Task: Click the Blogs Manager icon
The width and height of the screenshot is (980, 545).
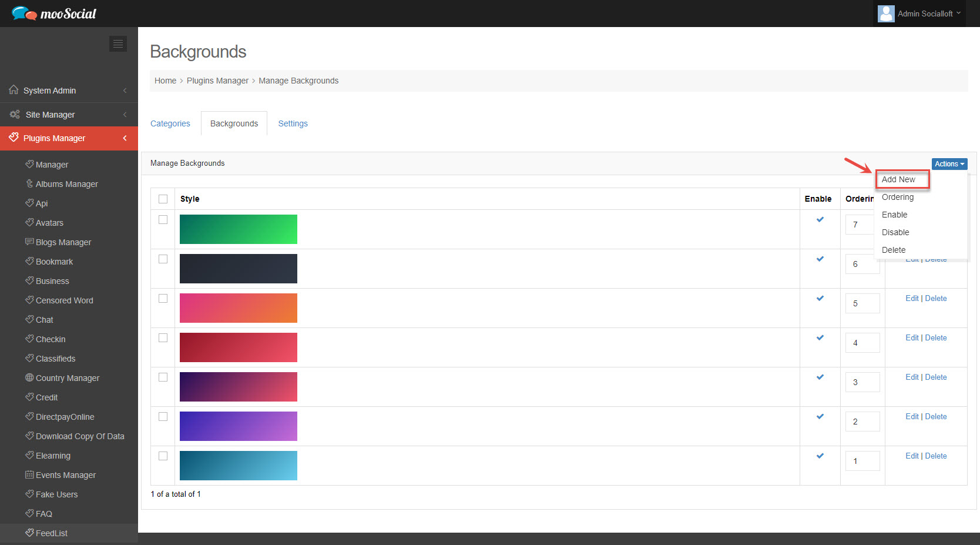Action: coord(29,242)
